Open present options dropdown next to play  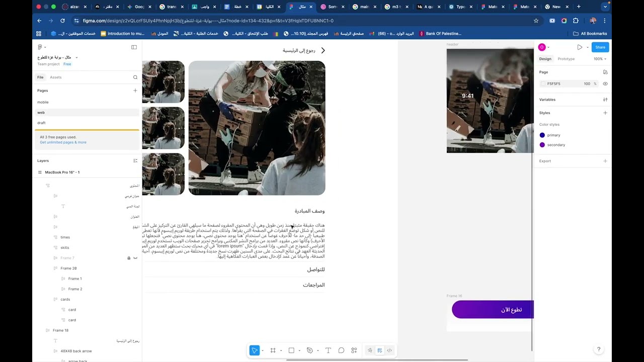pos(587,47)
